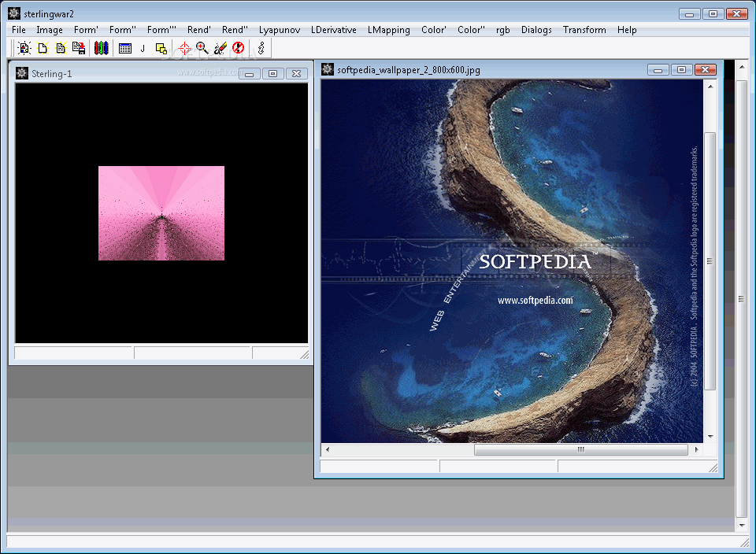Open the Rend'' menu

pyautogui.click(x=235, y=30)
